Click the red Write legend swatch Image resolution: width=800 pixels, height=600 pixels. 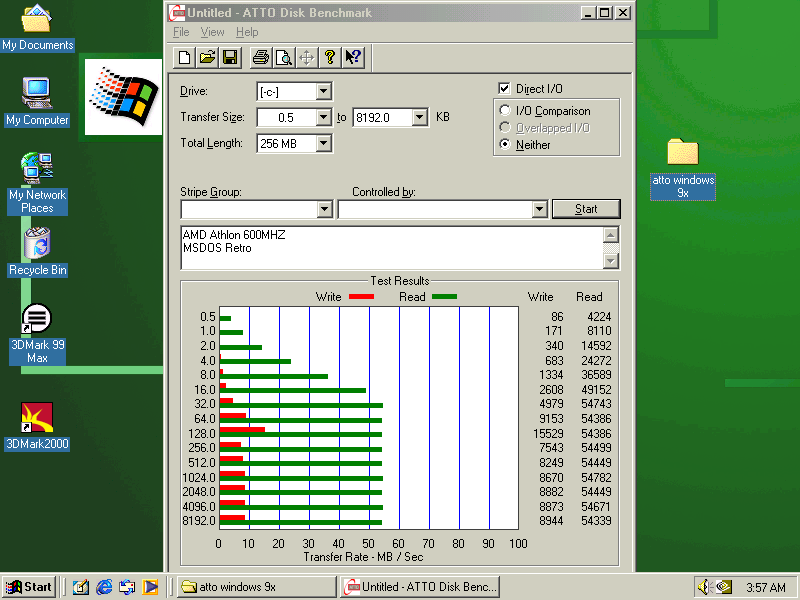(x=361, y=296)
